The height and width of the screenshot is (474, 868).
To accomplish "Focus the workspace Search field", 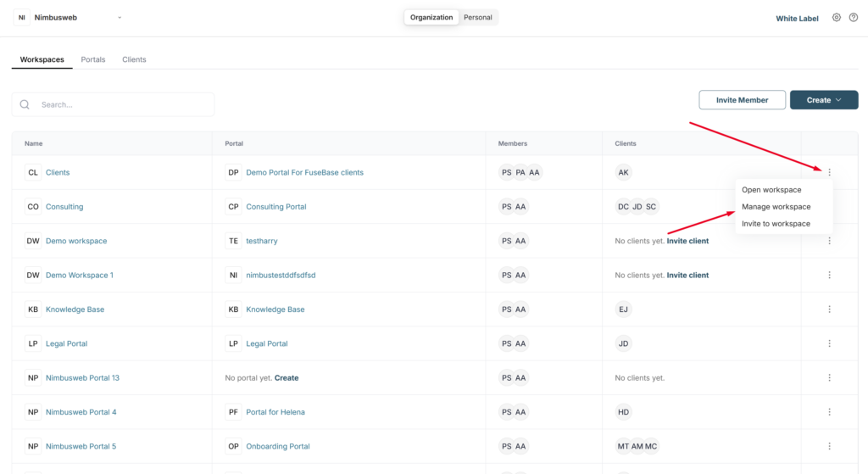I will pos(113,104).
